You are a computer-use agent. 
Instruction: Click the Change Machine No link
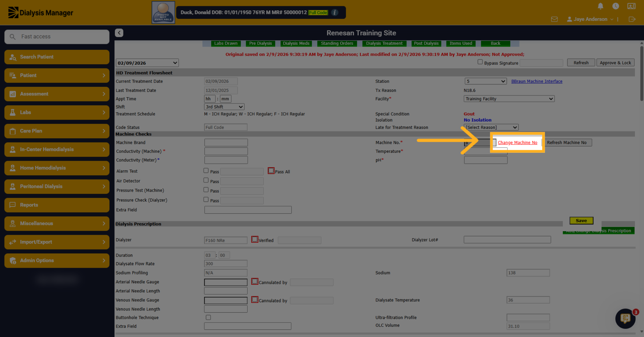click(x=517, y=143)
